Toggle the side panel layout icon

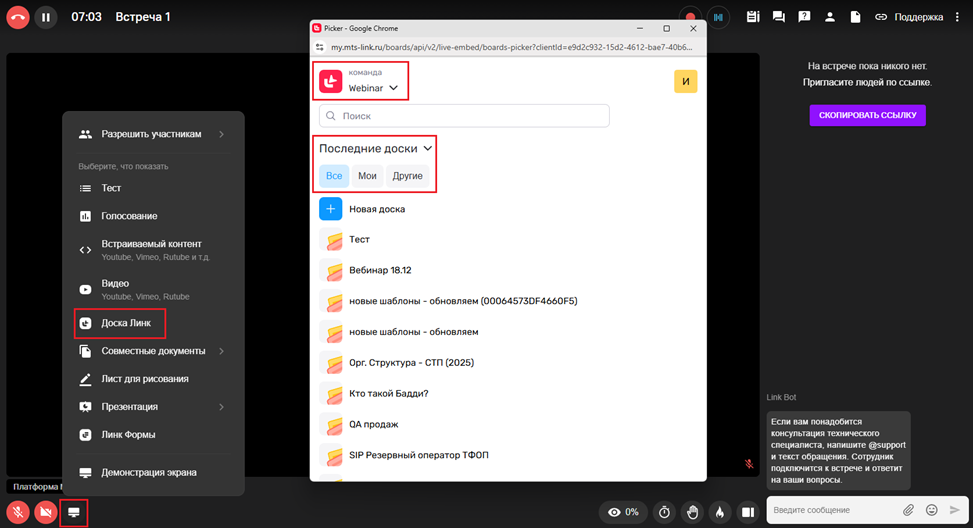[748, 512]
